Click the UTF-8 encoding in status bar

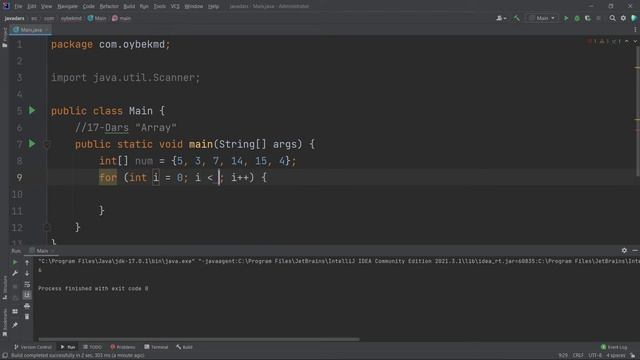[595, 356]
